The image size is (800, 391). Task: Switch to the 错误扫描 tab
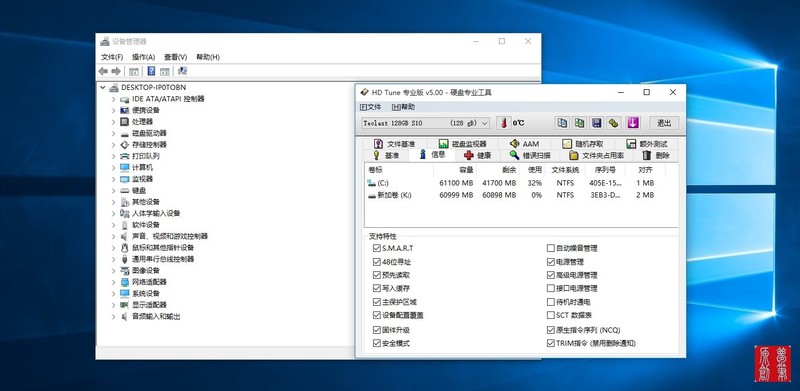point(530,156)
